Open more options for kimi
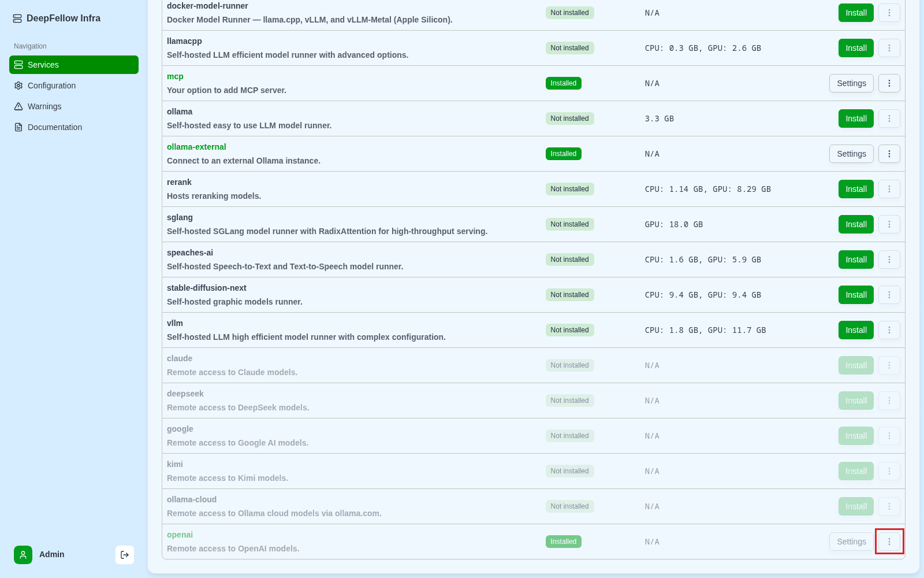This screenshot has height=578, width=924. tap(889, 471)
